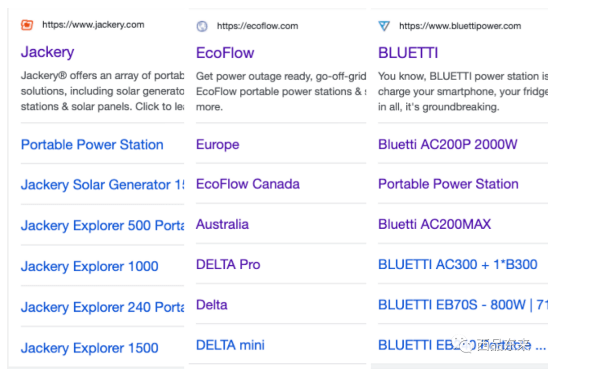Open the EcoFlow main result title
The height and width of the screenshot is (379, 589).
coord(225,53)
